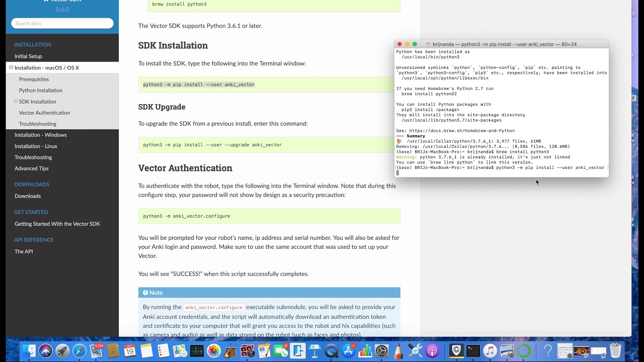
Task: Click the pip install --user anki_vector code block
Action: click(x=269, y=84)
